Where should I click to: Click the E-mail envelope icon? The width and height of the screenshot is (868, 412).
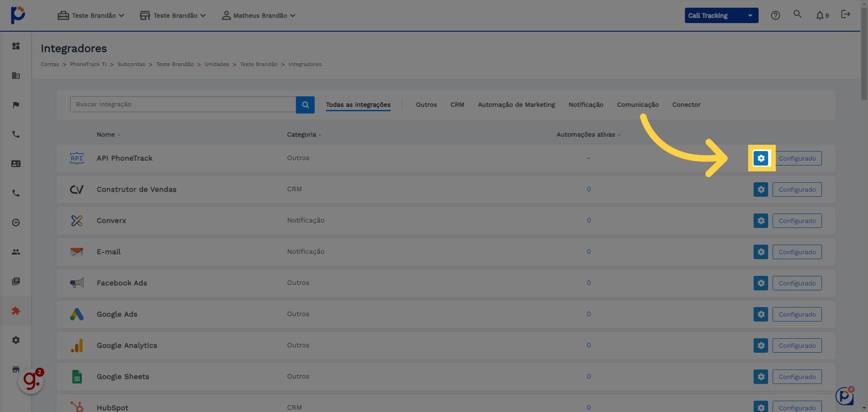tap(77, 252)
